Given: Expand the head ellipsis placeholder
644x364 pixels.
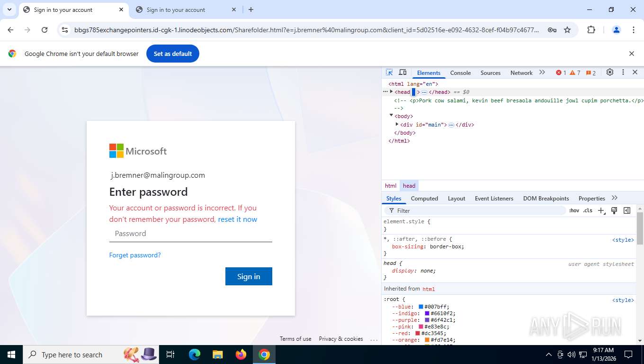Looking at the screenshot, I should coord(424,92).
